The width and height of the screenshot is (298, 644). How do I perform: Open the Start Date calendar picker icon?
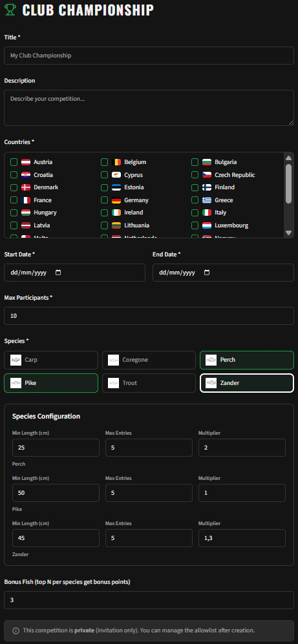point(58,273)
